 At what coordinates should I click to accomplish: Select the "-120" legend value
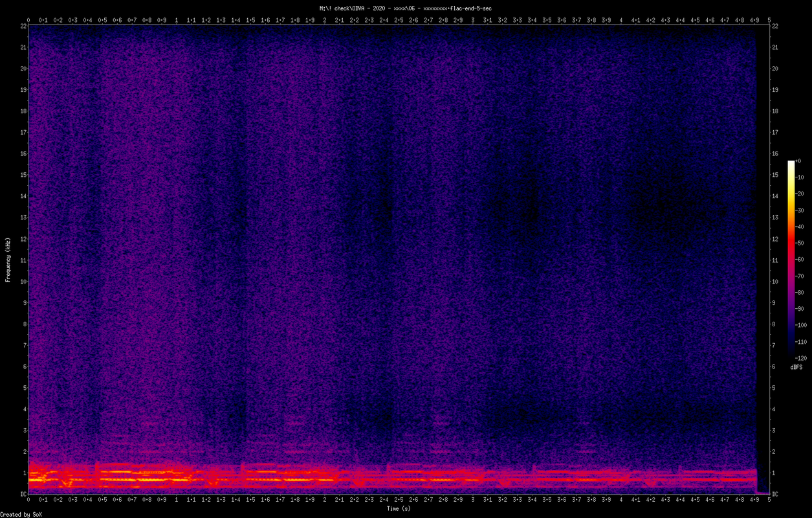(802, 357)
